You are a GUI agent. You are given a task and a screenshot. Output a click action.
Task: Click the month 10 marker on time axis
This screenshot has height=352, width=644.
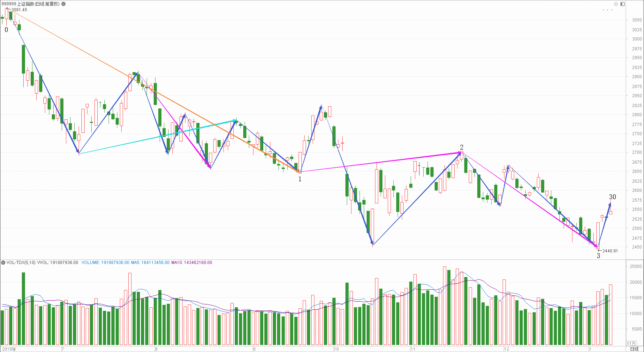pos(336,349)
